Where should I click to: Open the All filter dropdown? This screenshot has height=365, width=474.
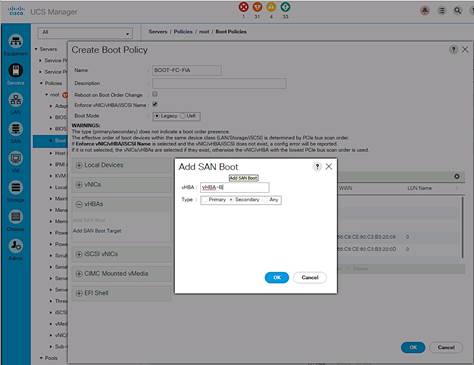85,33
